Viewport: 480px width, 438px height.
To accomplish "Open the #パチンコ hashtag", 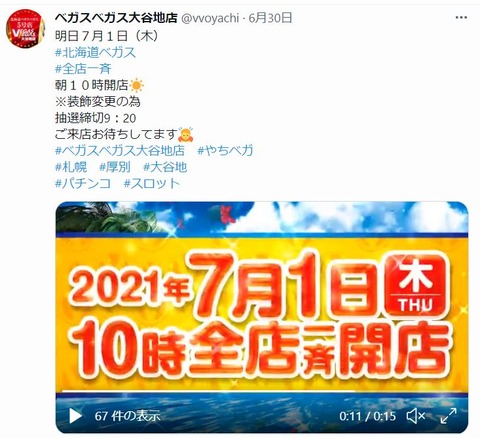I will (83, 183).
